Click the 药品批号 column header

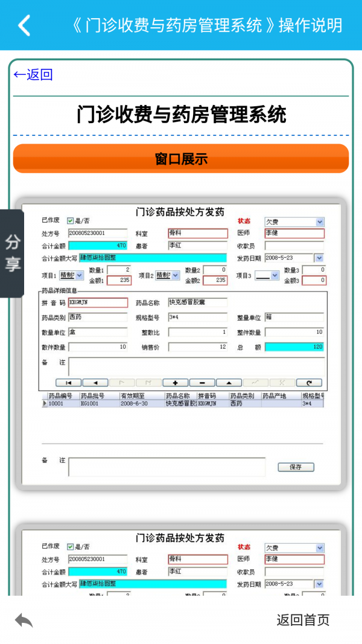[99, 397]
